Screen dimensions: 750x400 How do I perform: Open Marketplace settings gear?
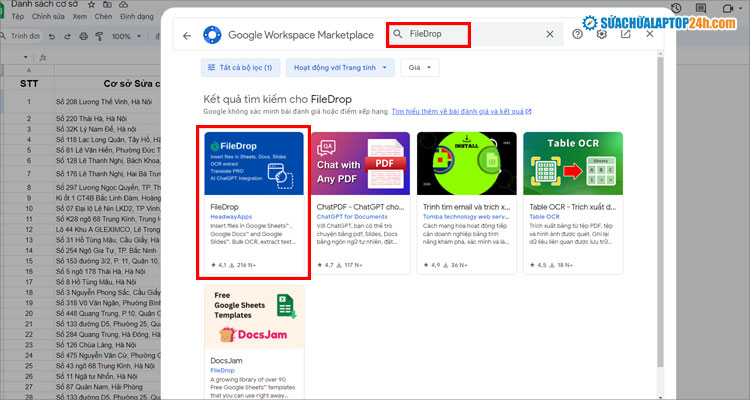coord(601,34)
